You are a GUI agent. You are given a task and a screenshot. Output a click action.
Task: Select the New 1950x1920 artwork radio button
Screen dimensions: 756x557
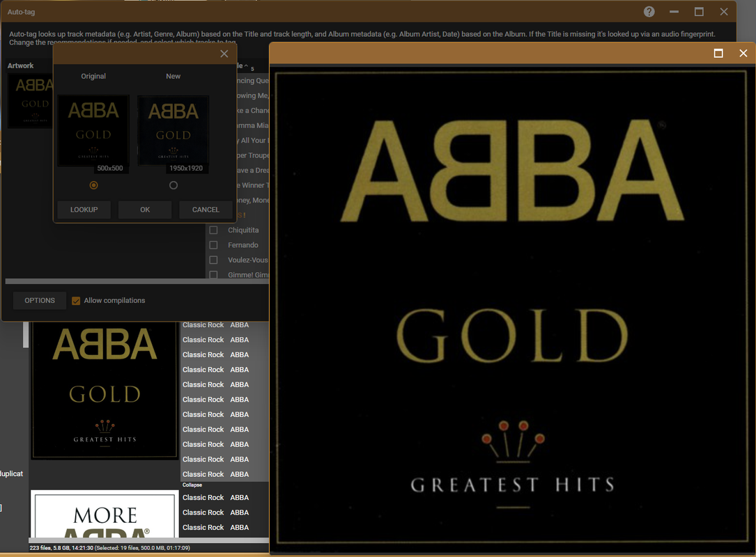coord(173,185)
